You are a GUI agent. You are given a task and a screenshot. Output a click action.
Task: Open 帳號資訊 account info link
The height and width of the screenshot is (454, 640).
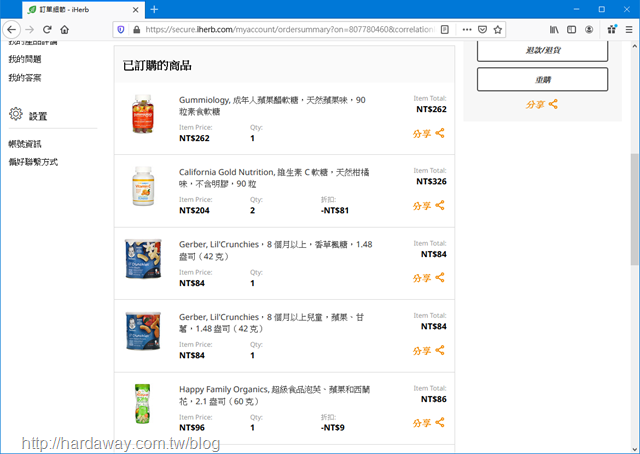point(25,144)
